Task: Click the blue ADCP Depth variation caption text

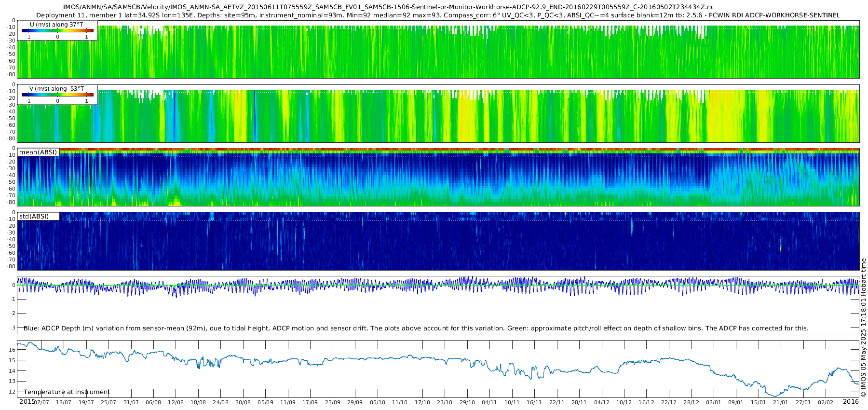Action: pos(416,328)
